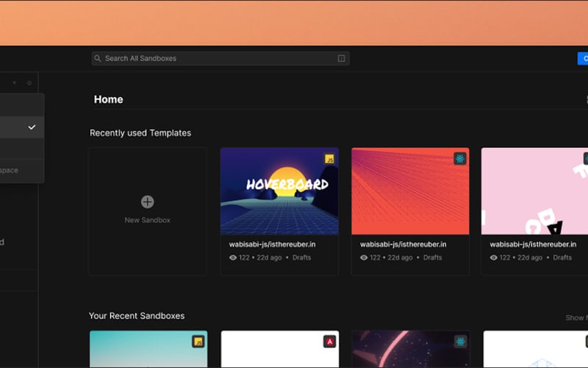Open the Hoverboard template thumbnail
588x368 pixels.
click(279, 191)
